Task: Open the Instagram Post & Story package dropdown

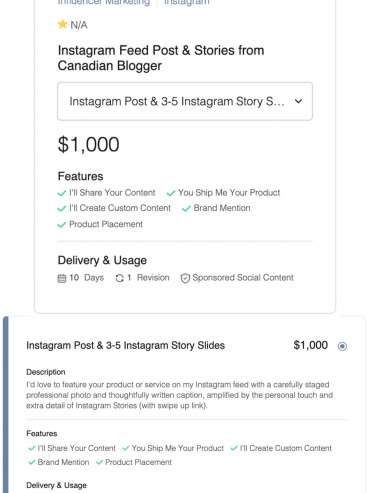Action: tap(185, 101)
